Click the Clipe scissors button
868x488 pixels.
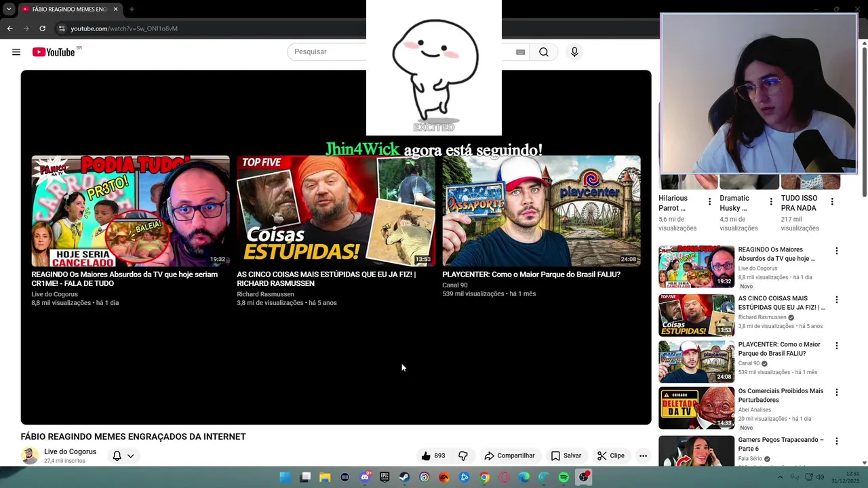pyautogui.click(x=611, y=456)
